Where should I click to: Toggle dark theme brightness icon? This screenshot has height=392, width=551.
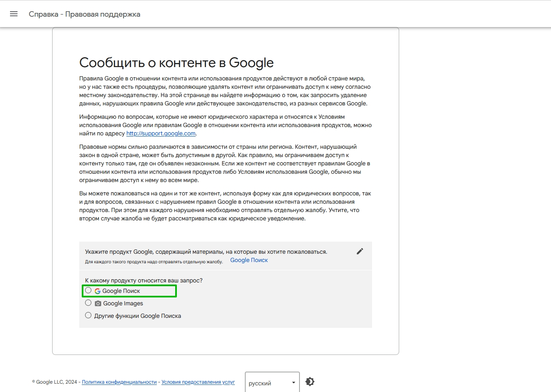click(310, 382)
